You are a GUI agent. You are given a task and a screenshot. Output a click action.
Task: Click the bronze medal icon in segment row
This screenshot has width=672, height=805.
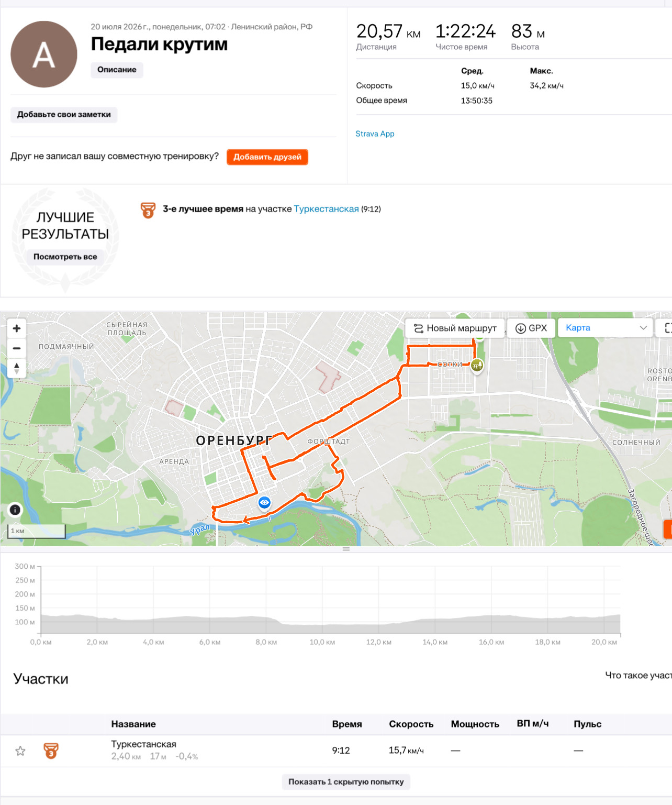(51, 751)
